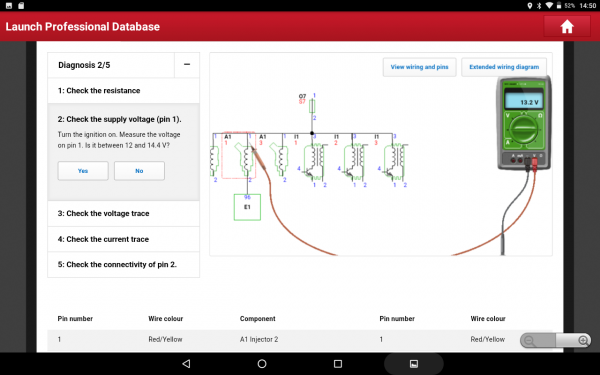Open step 5: Check connectivity of pin 2
600x375 pixels.
[123, 264]
